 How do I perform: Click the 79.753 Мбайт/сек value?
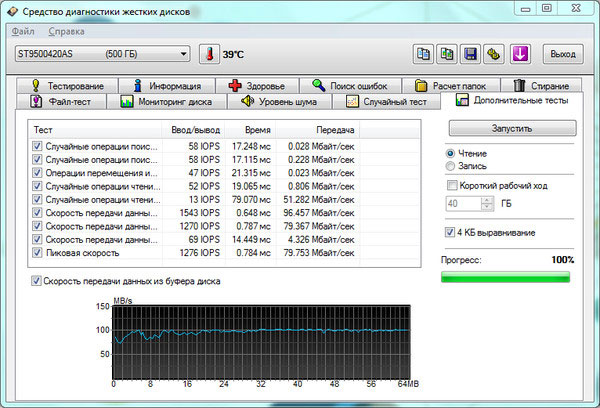(x=319, y=253)
